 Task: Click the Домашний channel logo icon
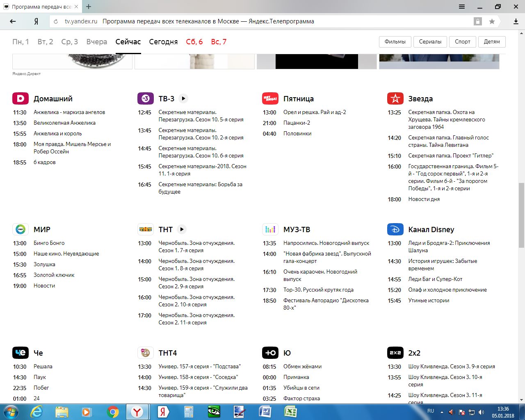[x=21, y=98]
